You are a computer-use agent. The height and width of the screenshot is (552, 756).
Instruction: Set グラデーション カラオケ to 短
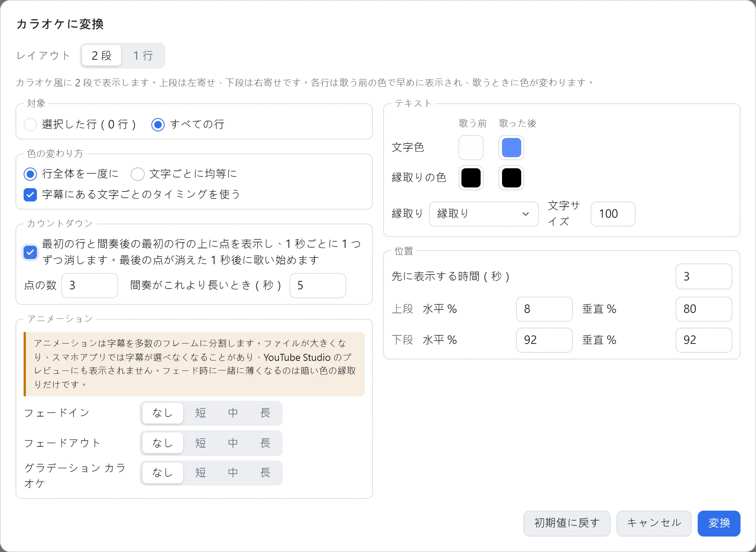(x=200, y=473)
